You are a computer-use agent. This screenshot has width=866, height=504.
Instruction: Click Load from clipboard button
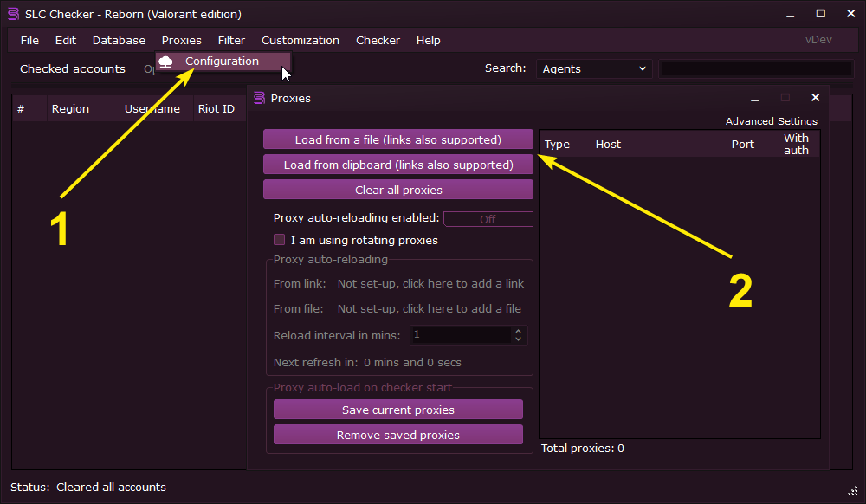click(x=397, y=165)
